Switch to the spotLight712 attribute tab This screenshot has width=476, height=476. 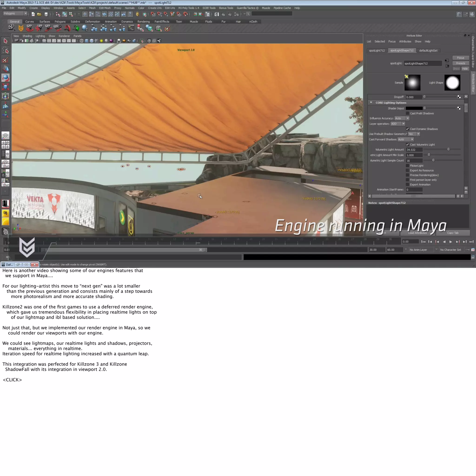click(x=377, y=50)
